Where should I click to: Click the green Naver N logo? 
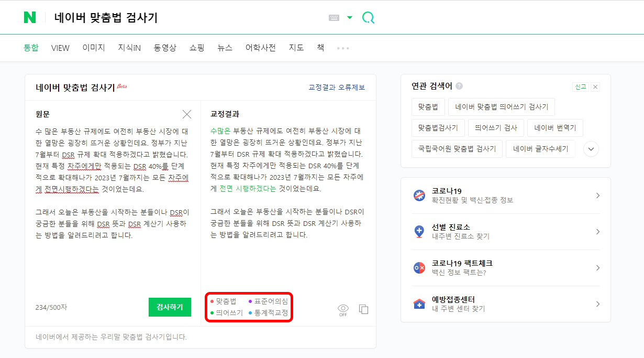pos(30,17)
